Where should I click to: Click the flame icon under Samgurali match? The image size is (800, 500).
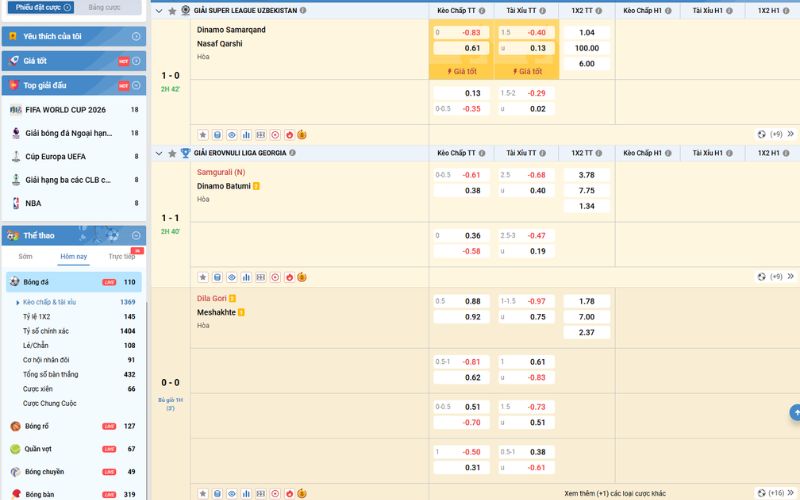tap(289, 277)
